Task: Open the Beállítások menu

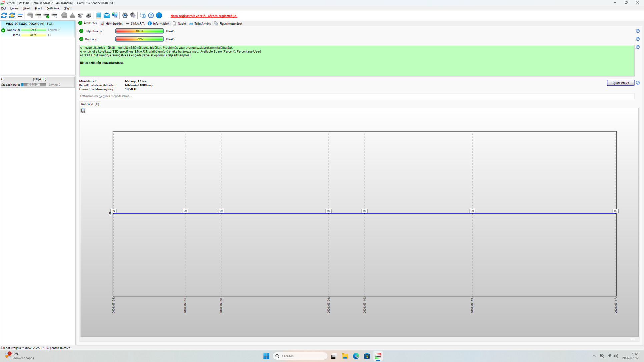Action: pos(53,8)
